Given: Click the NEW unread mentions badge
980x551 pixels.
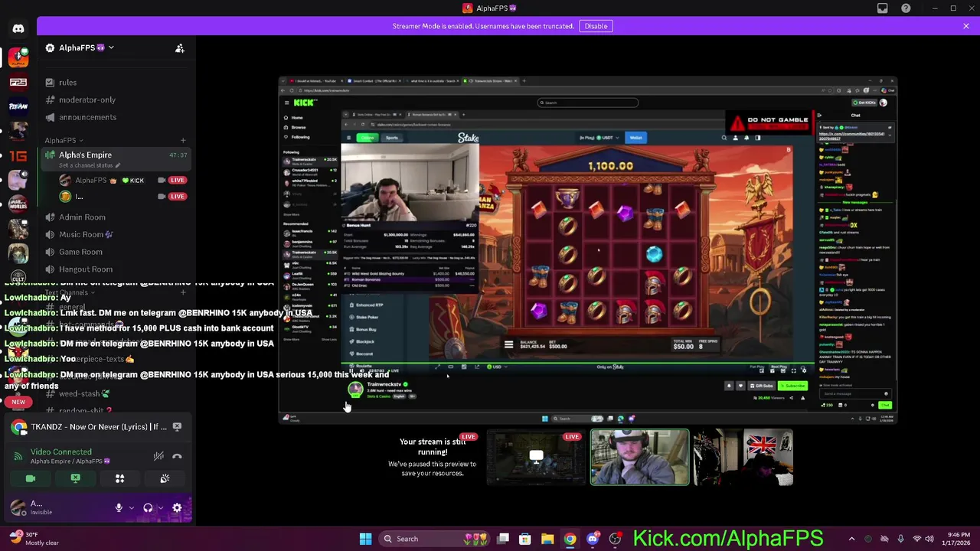Looking at the screenshot, I should 18,401.
